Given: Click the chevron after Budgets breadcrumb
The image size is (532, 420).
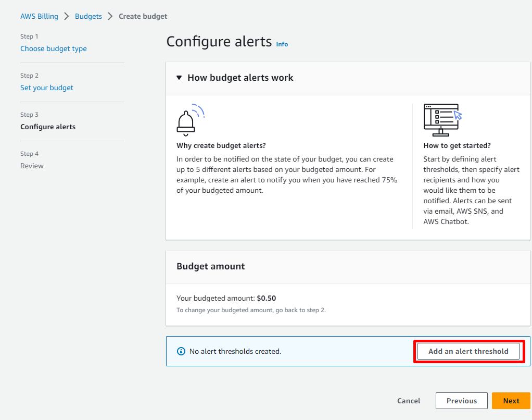Looking at the screenshot, I should 110,16.
